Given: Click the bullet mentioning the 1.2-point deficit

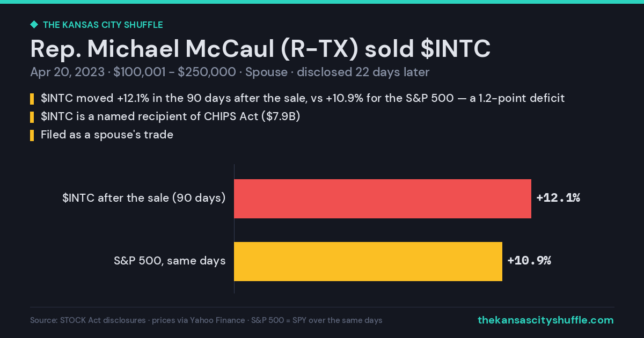Looking at the screenshot, I should [303, 99].
